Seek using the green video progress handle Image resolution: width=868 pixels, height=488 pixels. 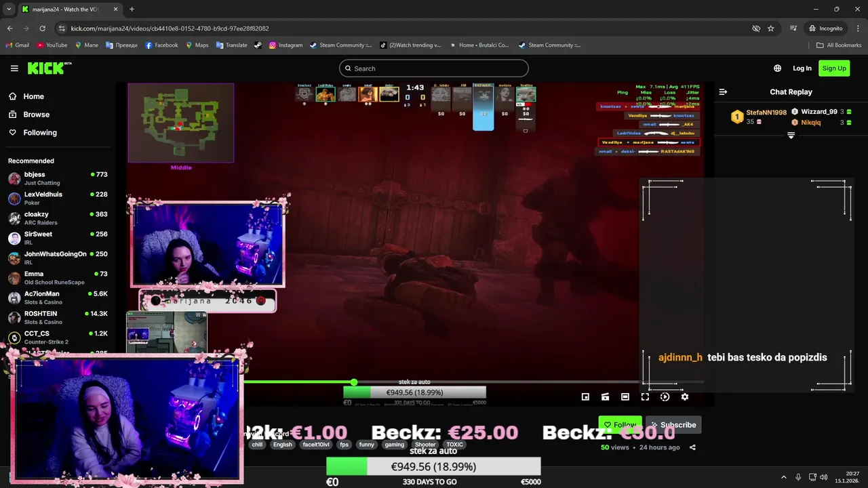[353, 382]
